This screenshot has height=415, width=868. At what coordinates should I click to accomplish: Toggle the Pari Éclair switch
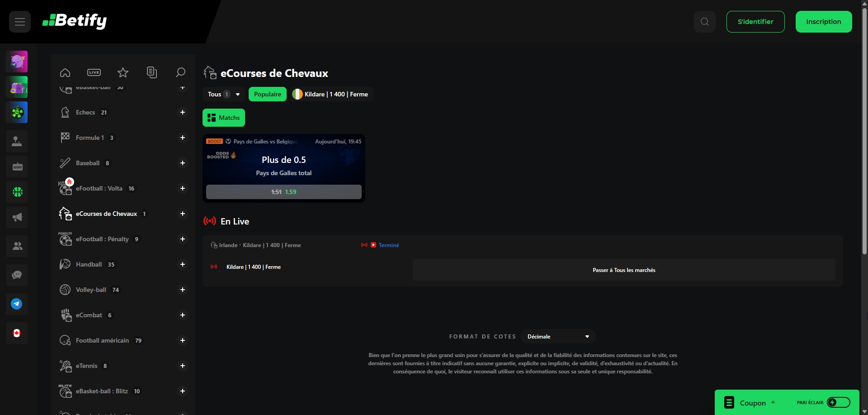pos(838,402)
